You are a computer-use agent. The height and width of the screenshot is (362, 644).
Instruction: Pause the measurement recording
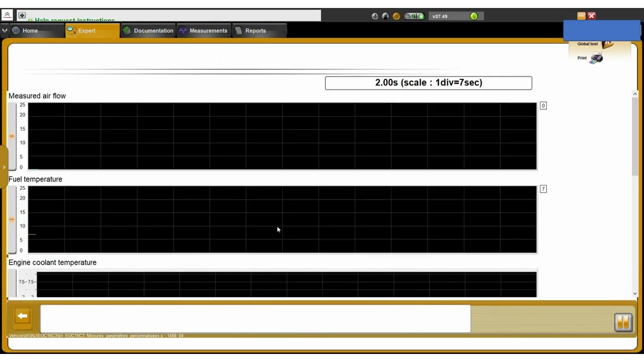pos(623,322)
